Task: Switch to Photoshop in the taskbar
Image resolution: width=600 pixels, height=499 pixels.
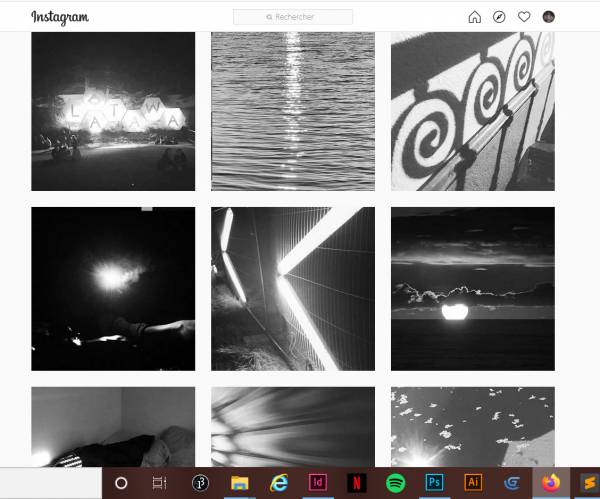Action: pyautogui.click(x=434, y=483)
